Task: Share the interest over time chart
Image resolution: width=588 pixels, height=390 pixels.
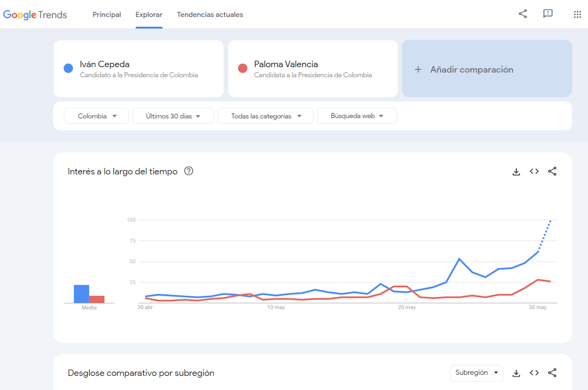Action: (x=552, y=171)
